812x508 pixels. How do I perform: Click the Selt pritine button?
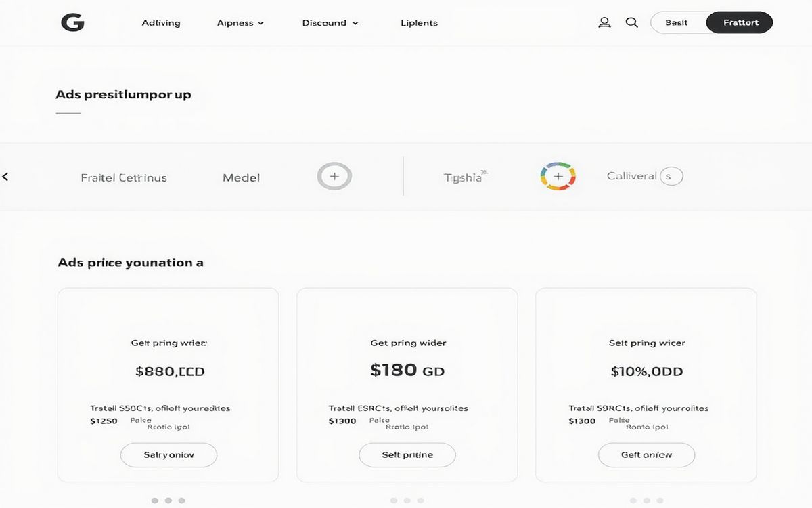407,455
